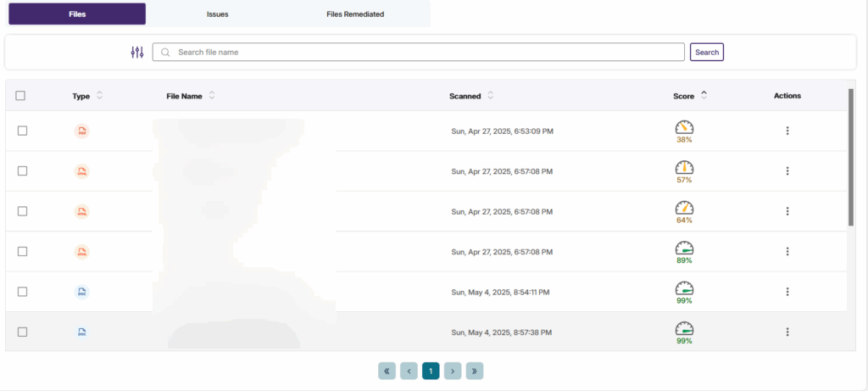This screenshot has width=868, height=391.
Task: Click the 57% score gauge
Action: (684, 168)
